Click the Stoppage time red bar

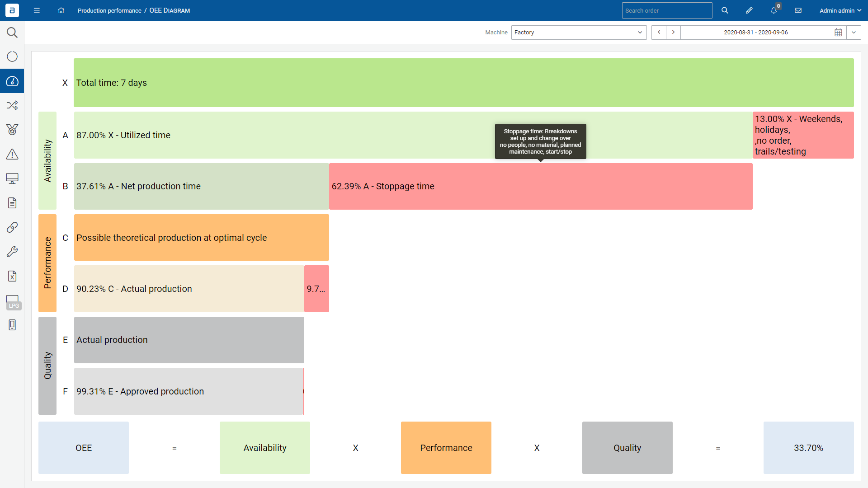(x=541, y=186)
